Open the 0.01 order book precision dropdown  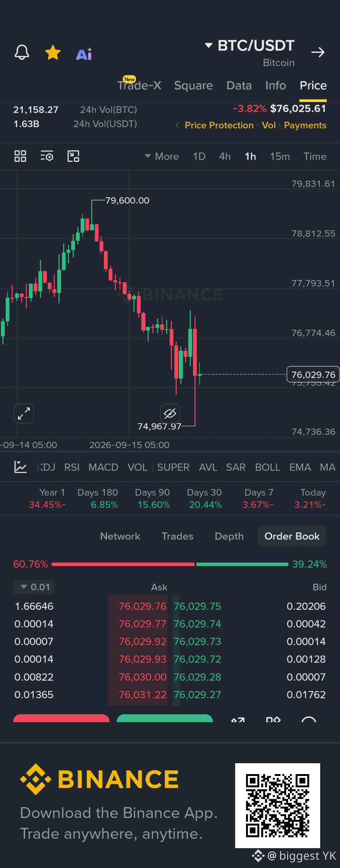(x=34, y=587)
